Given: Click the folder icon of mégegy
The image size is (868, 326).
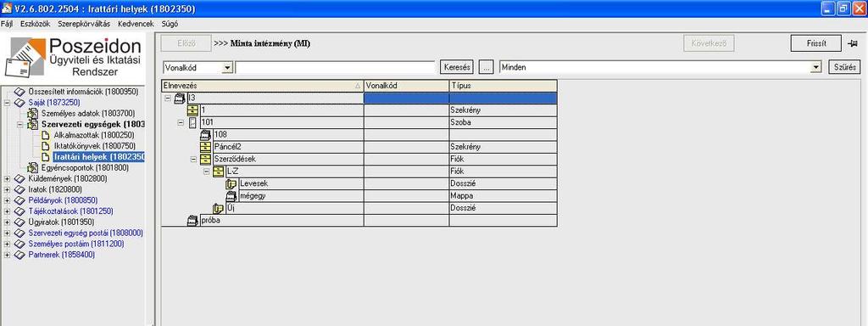Looking at the screenshot, I should pyautogui.click(x=231, y=196).
